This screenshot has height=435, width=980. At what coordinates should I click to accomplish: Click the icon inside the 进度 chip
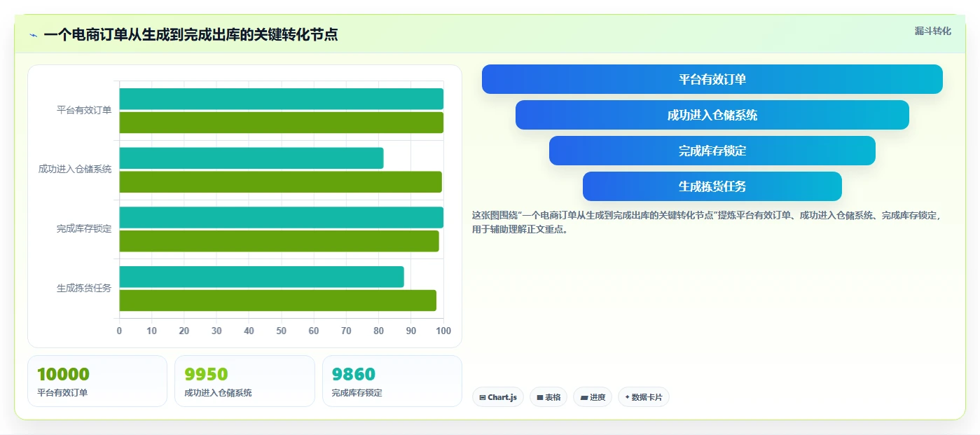[x=584, y=397]
